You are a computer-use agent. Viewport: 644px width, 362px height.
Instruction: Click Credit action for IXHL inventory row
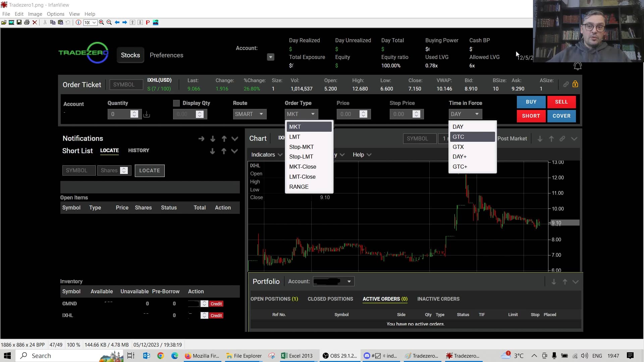pyautogui.click(x=216, y=315)
